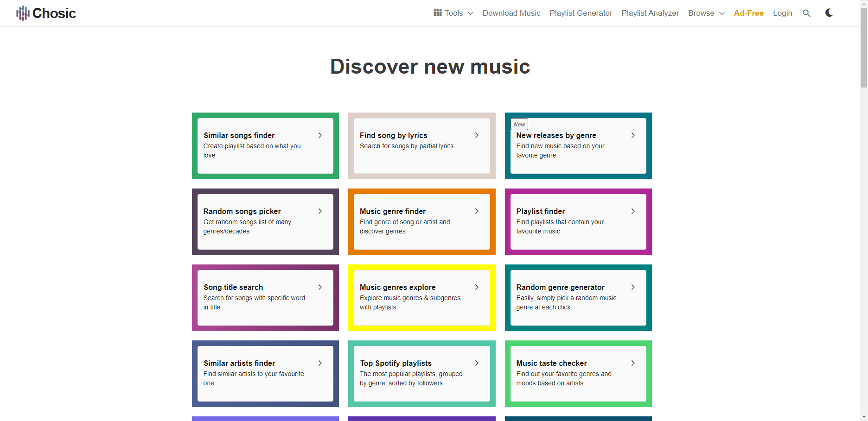Click arrow on Find song by lyrics card
The image size is (868, 421).
coord(477,135)
